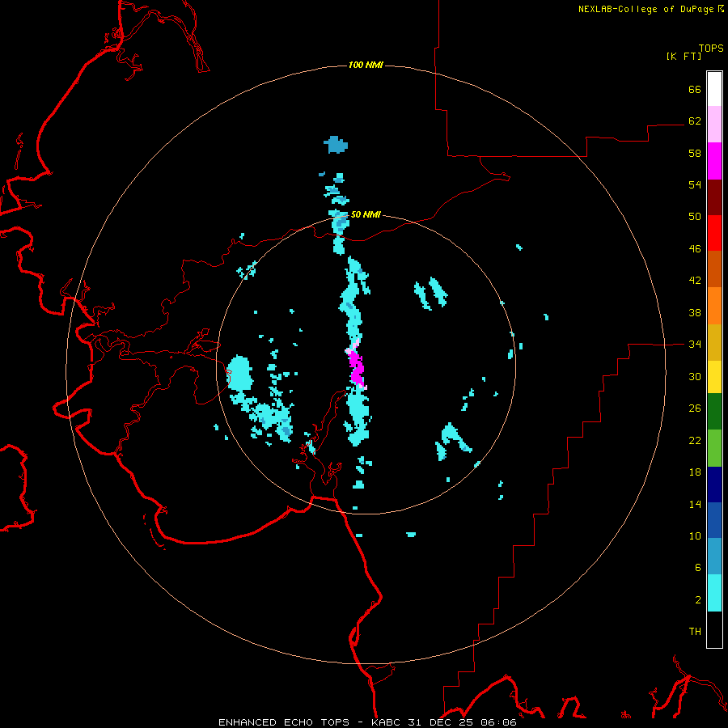Pick the dark red swatch in the legend
728x728 pixels.
[x=714, y=197]
